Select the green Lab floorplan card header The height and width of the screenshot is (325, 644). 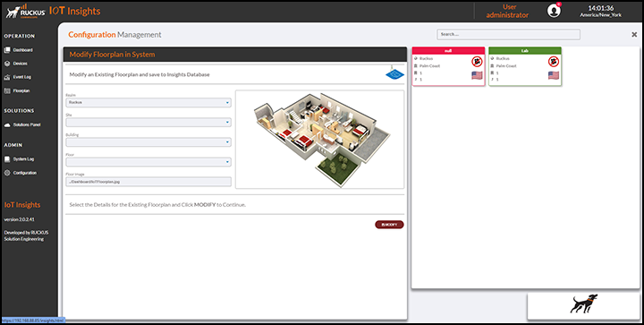click(525, 50)
